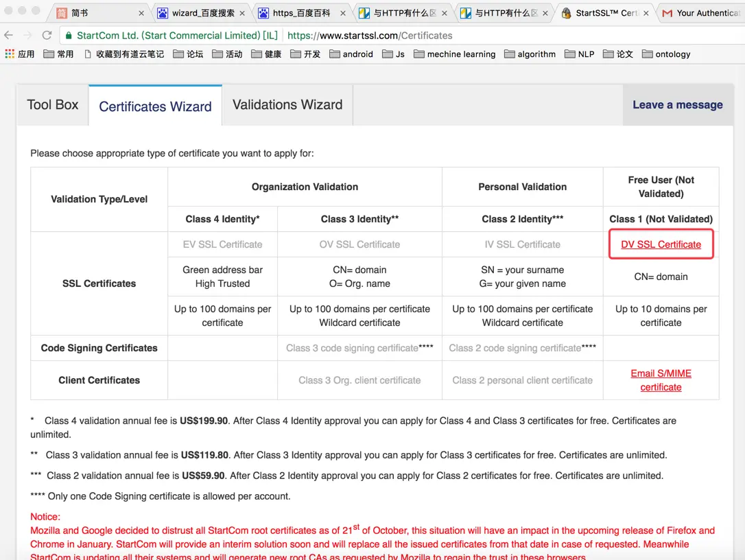Open the 常用 bookmarks folder
The width and height of the screenshot is (745, 560).
(58, 54)
